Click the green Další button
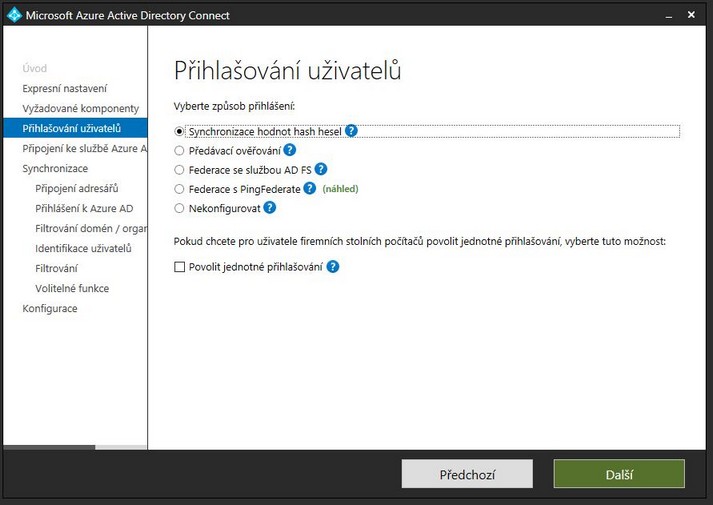Screen dimensions: 713x505 [x=619, y=474]
